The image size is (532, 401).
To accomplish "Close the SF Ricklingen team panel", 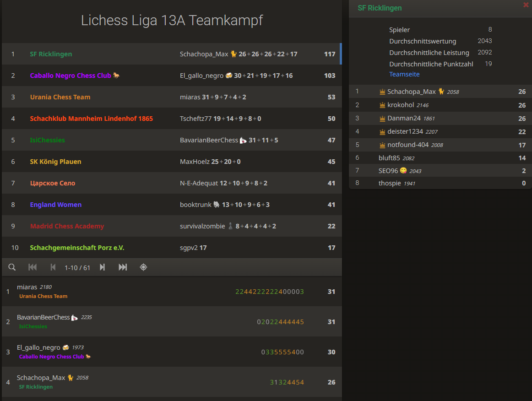I will pyautogui.click(x=526, y=5).
